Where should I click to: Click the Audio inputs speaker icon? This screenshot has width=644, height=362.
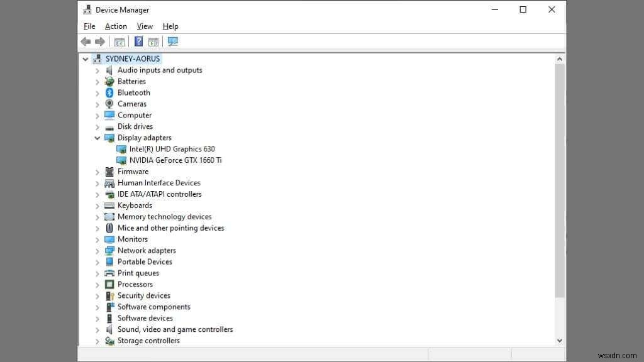[109, 70]
